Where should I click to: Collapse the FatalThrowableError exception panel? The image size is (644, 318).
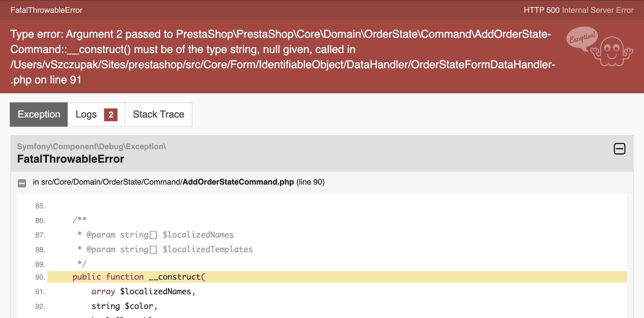click(x=619, y=149)
